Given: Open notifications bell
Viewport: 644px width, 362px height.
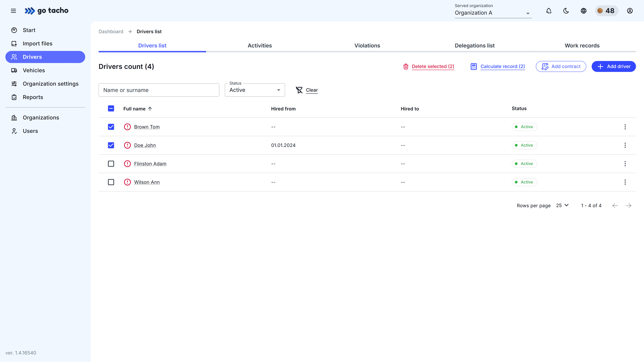Looking at the screenshot, I should click(x=549, y=11).
